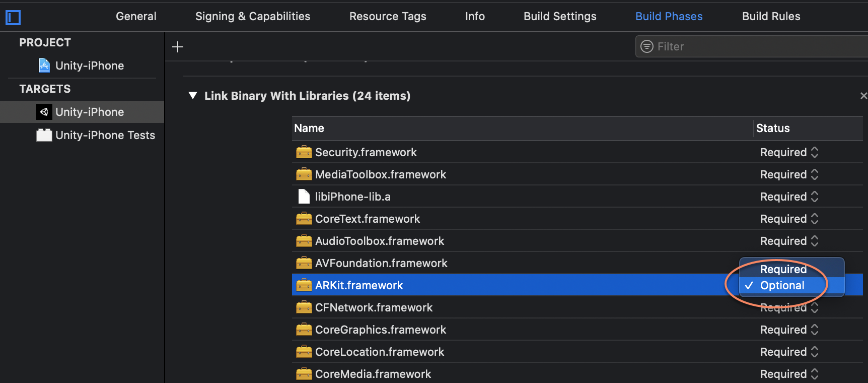Screen dimensions: 868x383
Task: Open CoreMedia.framework status dropdown
Action: pos(789,374)
